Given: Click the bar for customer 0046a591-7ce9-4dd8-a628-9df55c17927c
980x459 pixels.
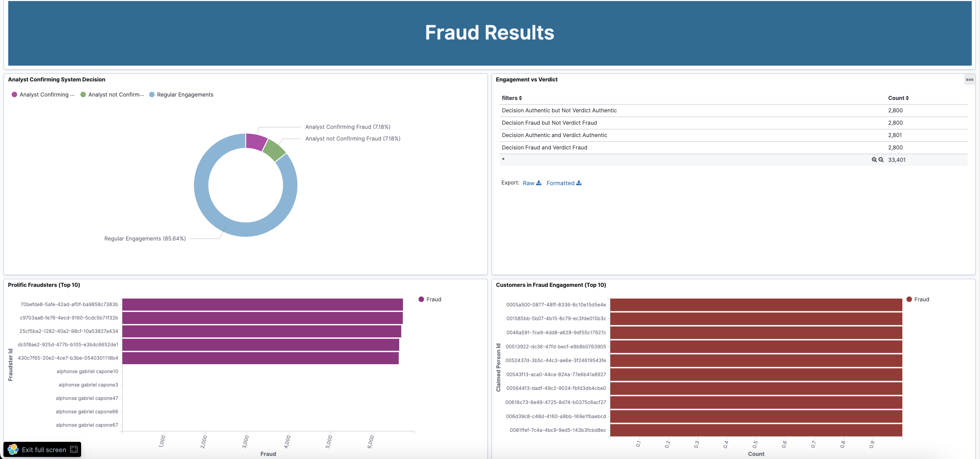Looking at the screenshot, I should (756, 333).
